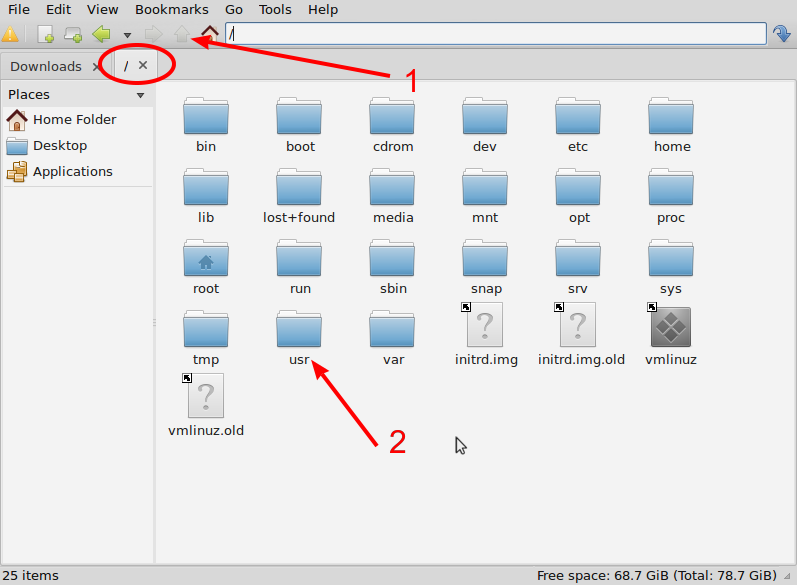Open the Go menu
This screenshot has height=585, width=797.
coord(234,10)
